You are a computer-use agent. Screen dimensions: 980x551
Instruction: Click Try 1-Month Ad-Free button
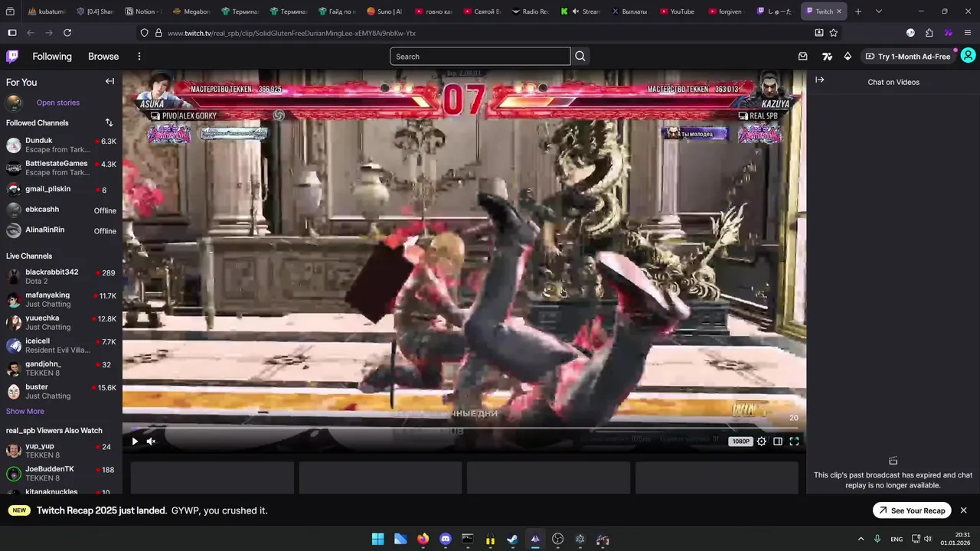tap(907, 56)
